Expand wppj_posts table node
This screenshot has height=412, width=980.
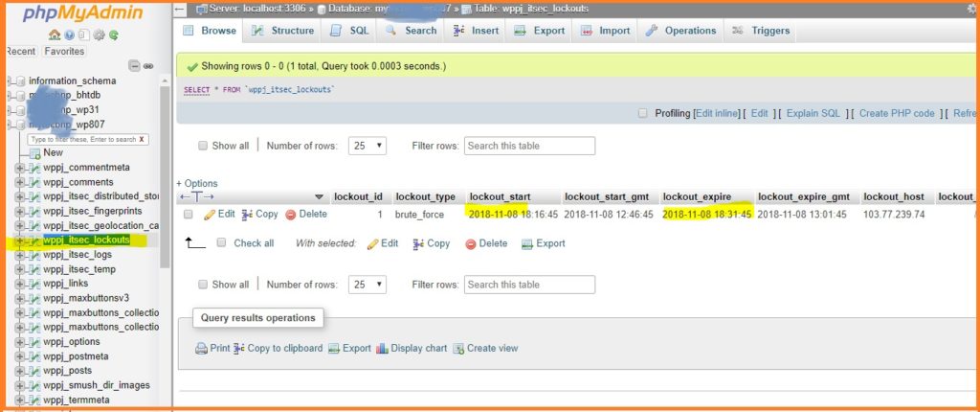(x=19, y=371)
